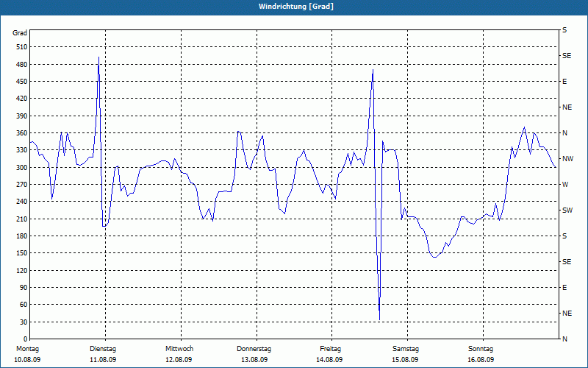
Task: Click the '60' y-axis value
Action: click(24, 305)
